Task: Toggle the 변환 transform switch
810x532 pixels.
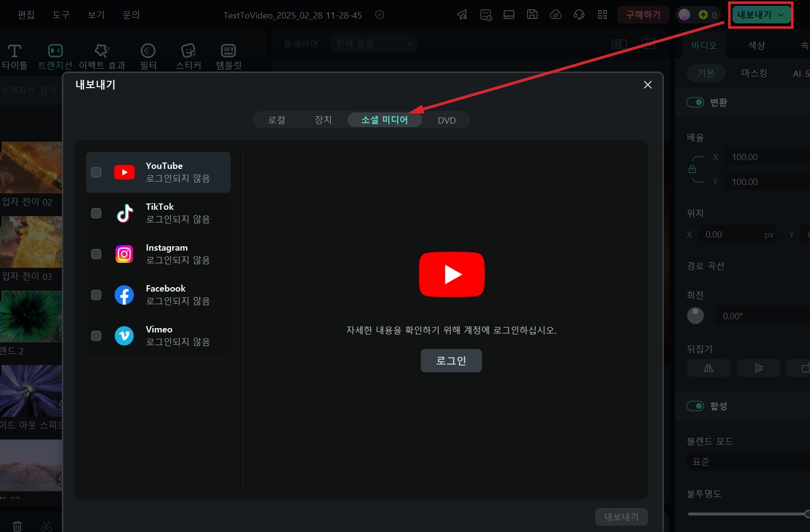Action: coord(695,102)
